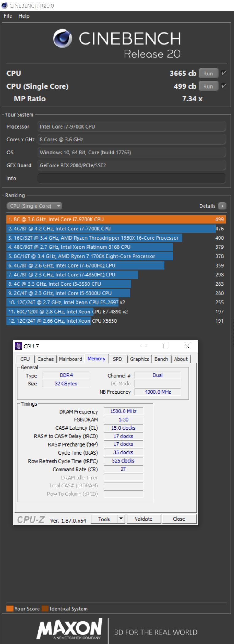The height and width of the screenshot is (644, 234).
Task: Click the NB Frequency 4300.0 MHz value
Action: tap(158, 392)
